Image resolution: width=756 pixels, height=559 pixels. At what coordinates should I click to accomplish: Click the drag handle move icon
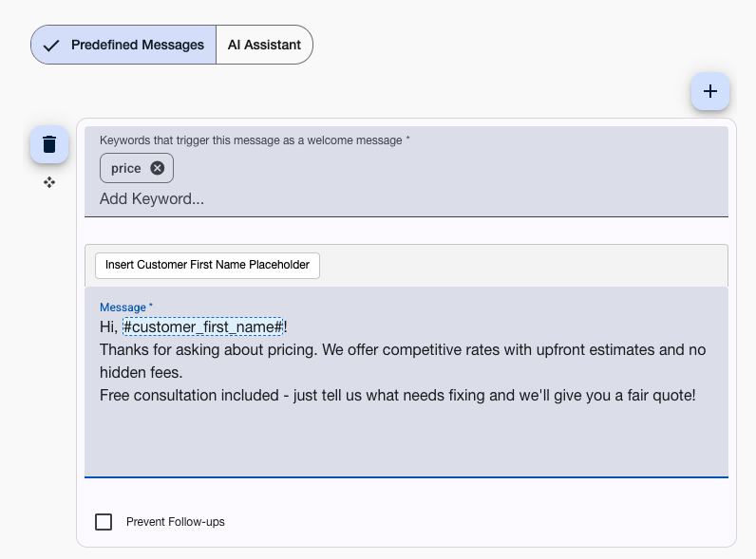pyautogui.click(x=49, y=182)
